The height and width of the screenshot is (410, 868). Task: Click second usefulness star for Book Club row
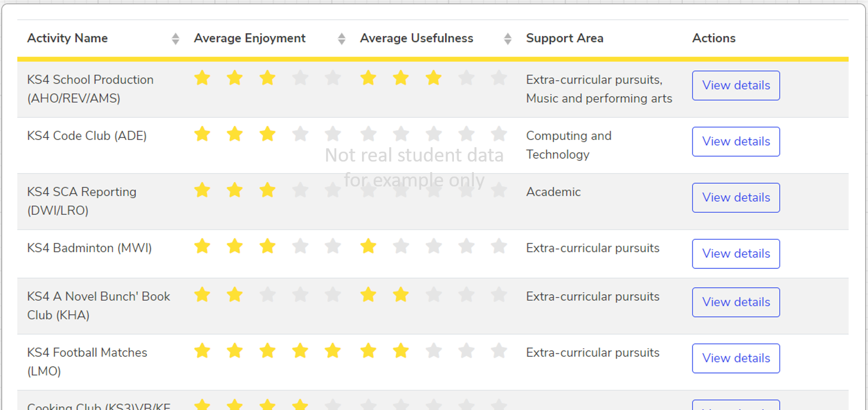click(x=401, y=295)
